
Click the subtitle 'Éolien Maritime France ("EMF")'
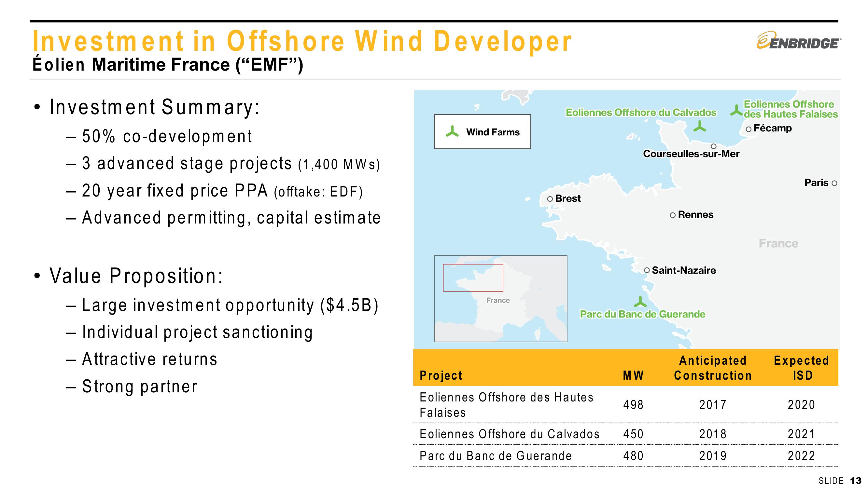coord(168,64)
